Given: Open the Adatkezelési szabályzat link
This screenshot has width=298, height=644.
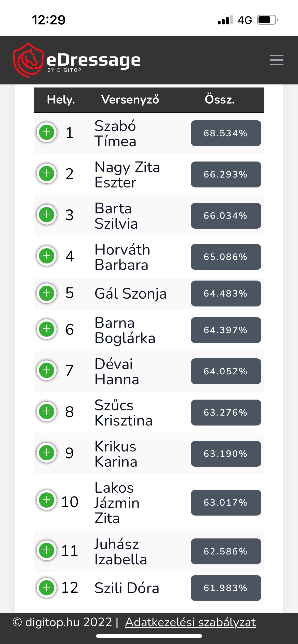Looking at the screenshot, I should 190,622.
